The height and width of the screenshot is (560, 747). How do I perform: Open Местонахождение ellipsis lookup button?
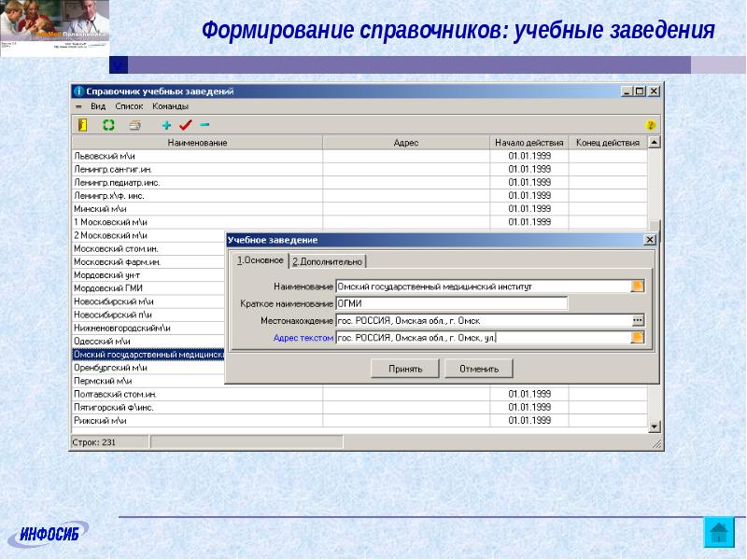point(638,320)
